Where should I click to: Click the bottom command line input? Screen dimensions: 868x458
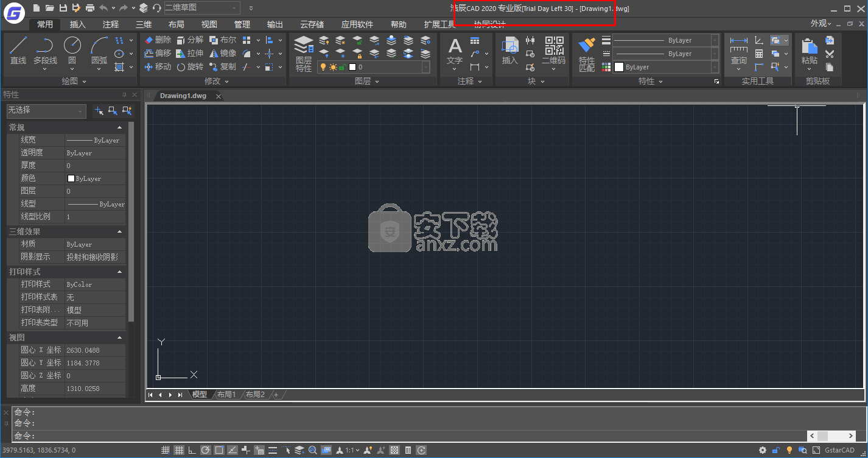point(409,436)
